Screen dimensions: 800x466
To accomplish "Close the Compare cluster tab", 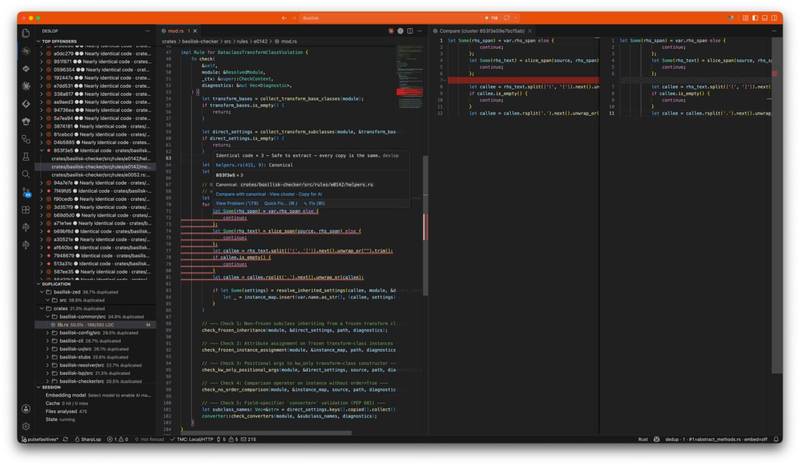I will 530,31.
